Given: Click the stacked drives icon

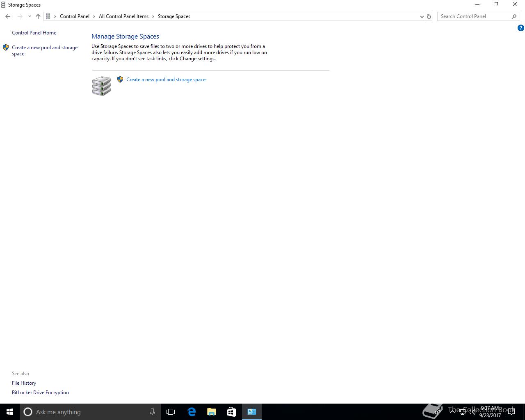Looking at the screenshot, I should point(101,86).
